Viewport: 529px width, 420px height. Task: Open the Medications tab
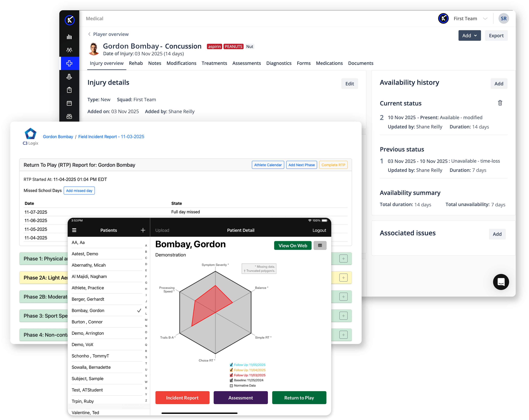pyautogui.click(x=329, y=63)
